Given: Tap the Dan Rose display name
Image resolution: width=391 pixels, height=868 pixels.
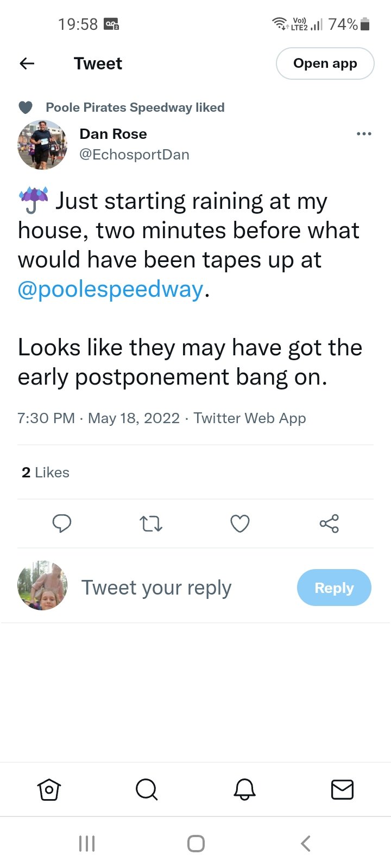Looking at the screenshot, I should pyautogui.click(x=113, y=134).
